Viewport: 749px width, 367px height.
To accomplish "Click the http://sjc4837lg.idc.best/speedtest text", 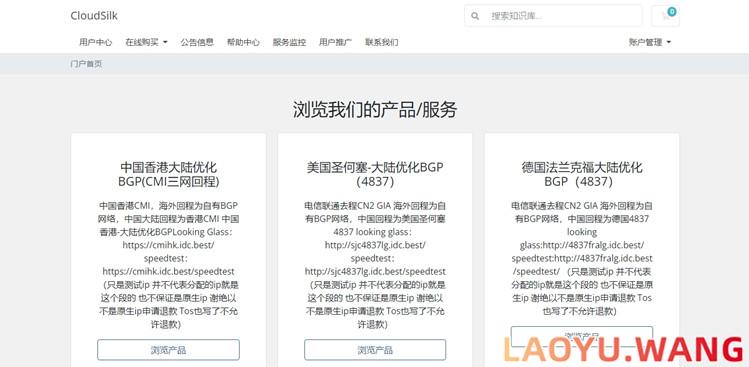I will (375, 271).
